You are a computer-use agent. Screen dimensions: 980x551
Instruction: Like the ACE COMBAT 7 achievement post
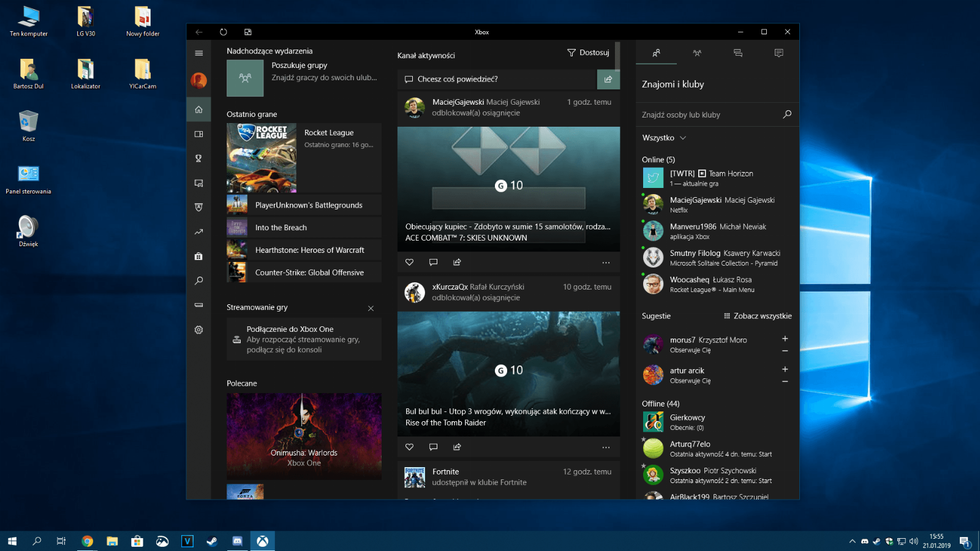coord(410,262)
